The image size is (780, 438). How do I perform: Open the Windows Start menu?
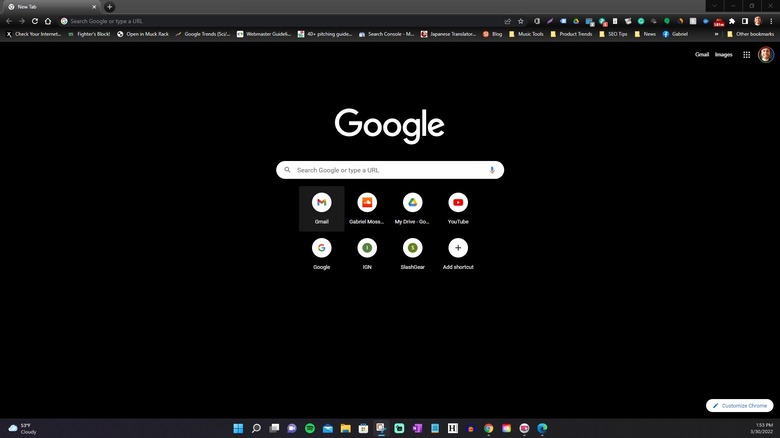[238, 428]
